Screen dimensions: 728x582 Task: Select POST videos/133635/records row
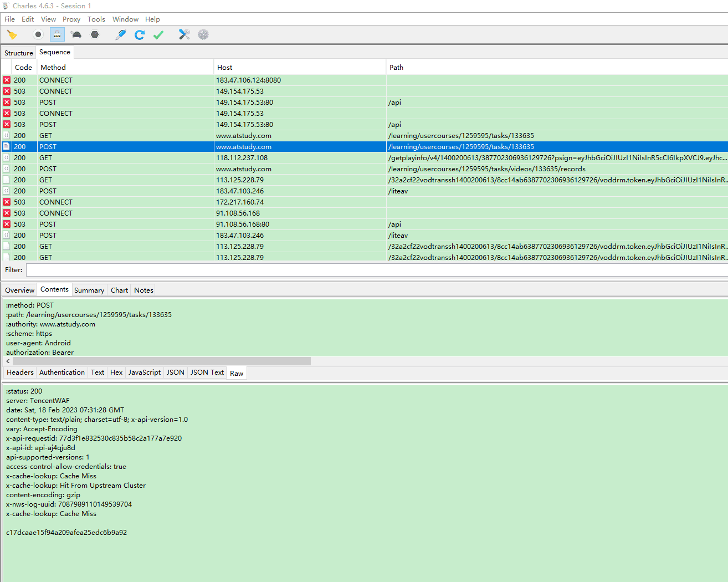pos(364,169)
